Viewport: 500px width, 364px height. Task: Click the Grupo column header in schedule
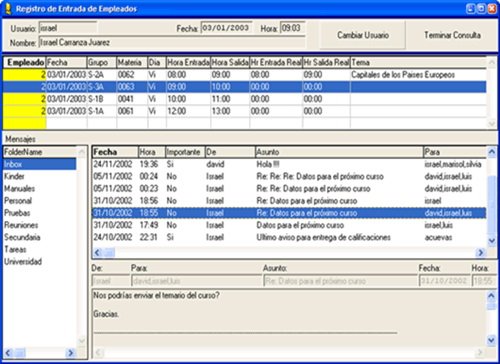pos(102,62)
